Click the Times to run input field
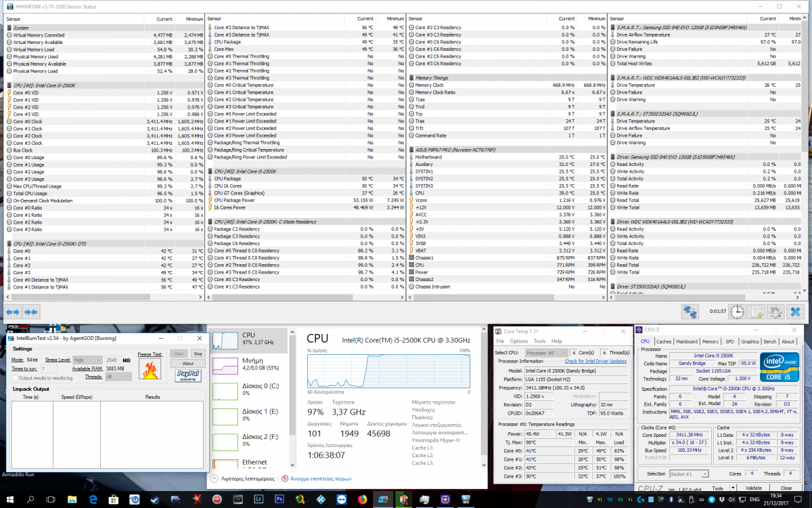 pos(49,368)
